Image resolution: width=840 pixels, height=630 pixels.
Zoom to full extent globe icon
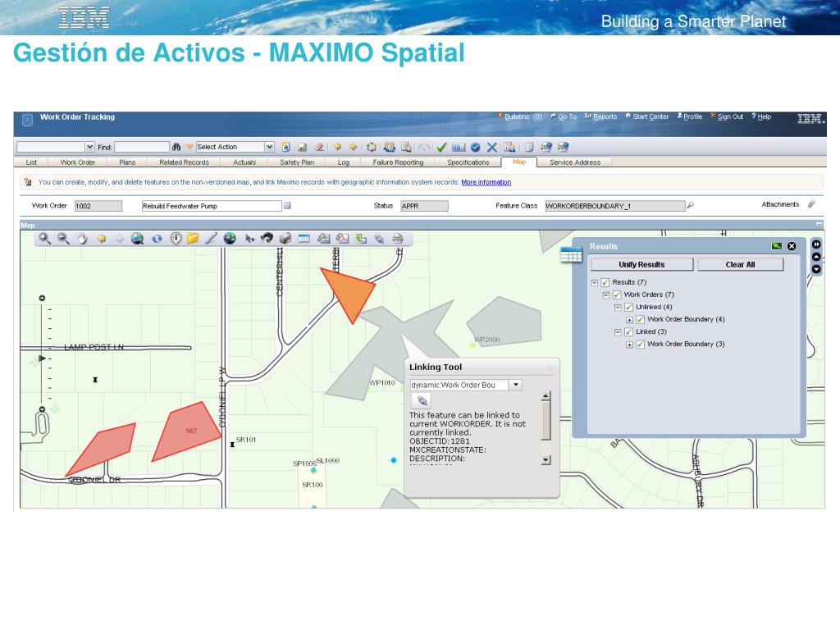(138, 239)
